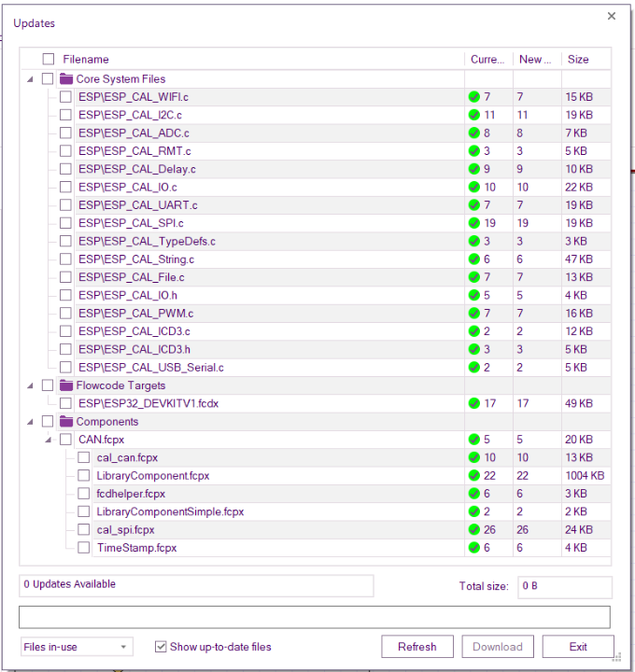Click the Exit button
635x672 pixels.
pos(578,647)
